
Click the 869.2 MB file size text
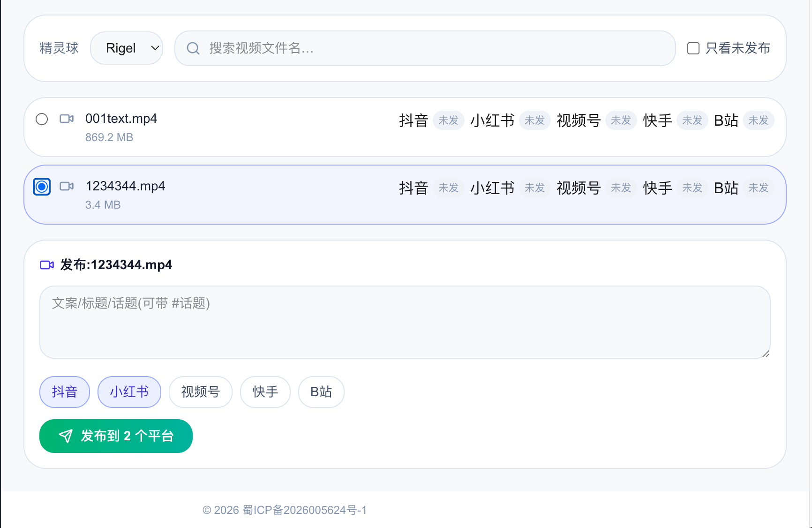(109, 137)
